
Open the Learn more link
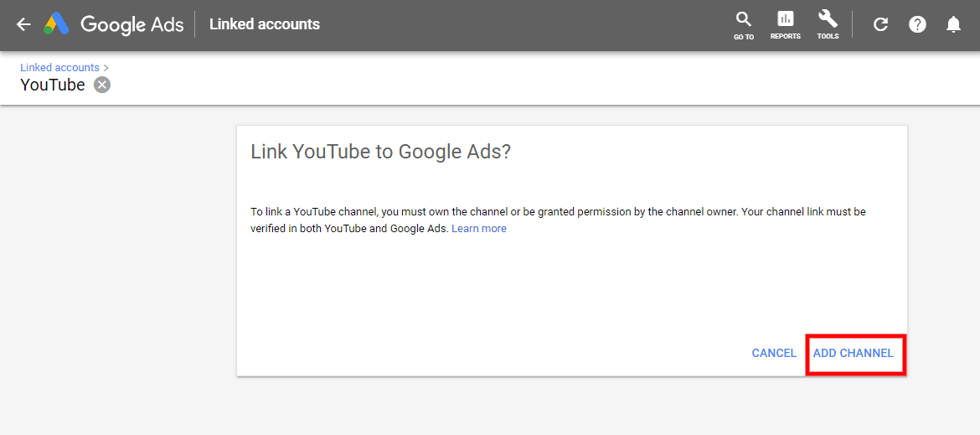(479, 228)
